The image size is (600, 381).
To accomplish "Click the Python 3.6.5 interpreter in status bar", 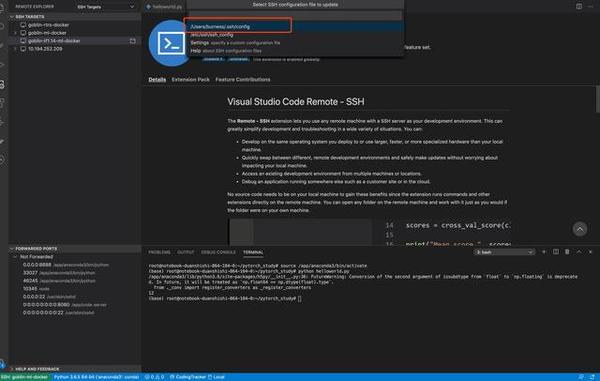I will point(96,377).
